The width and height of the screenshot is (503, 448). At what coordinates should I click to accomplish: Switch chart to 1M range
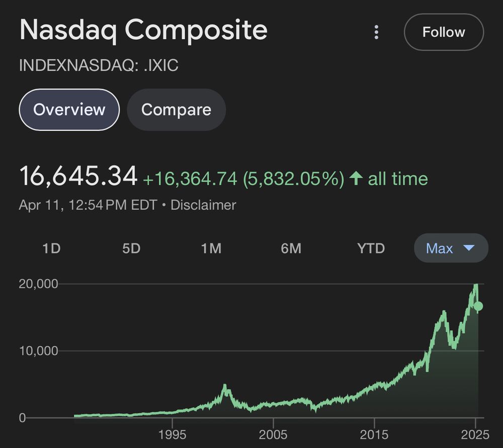tap(211, 248)
